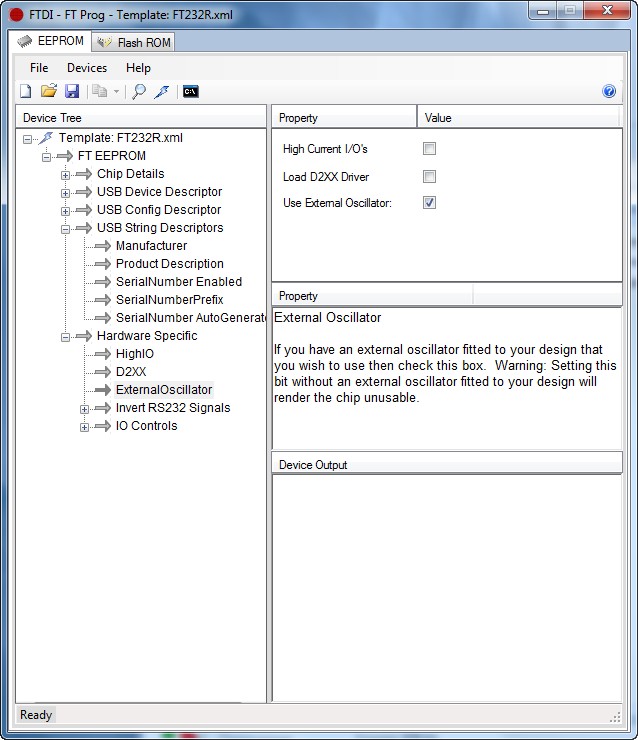
Task: Click the Value column header
Action: 518,117
